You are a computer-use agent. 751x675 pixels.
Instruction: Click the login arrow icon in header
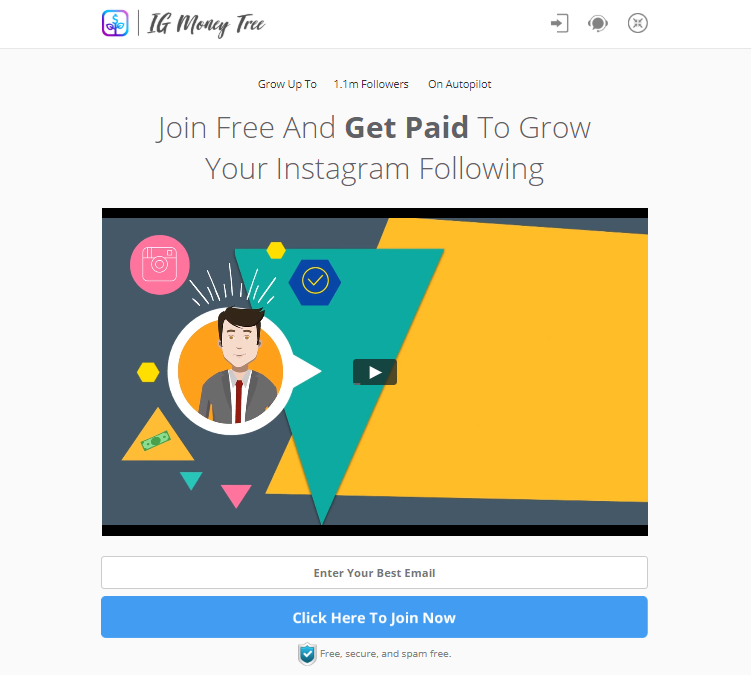click(559, 23)
